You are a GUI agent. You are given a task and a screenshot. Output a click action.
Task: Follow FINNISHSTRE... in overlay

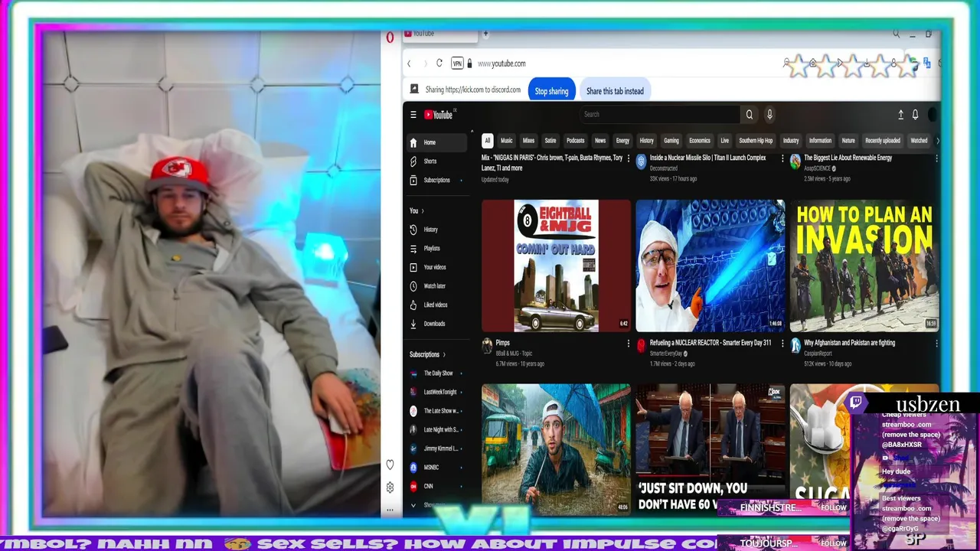(833, 508)
